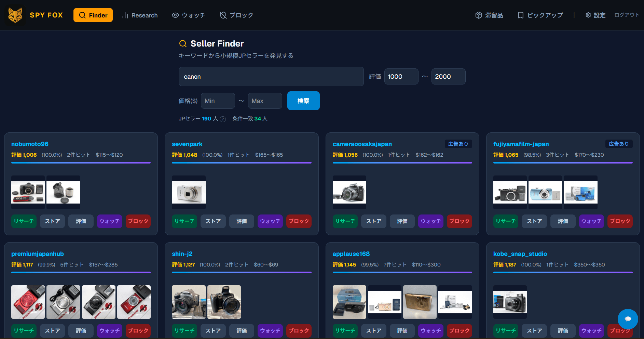Open the Research tab
Image resolution: width=644 pixels, height=339 pixels.
click(140, 15)
